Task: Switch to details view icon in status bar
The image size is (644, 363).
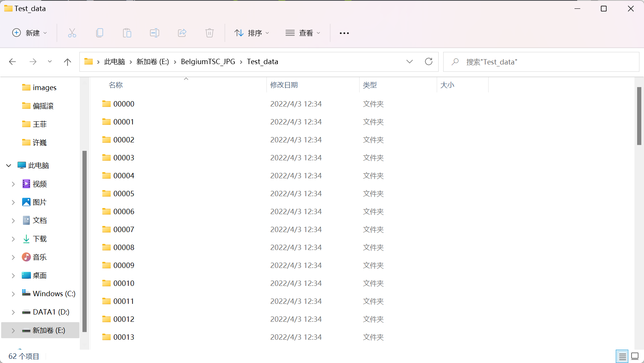Action: [622, 357]
